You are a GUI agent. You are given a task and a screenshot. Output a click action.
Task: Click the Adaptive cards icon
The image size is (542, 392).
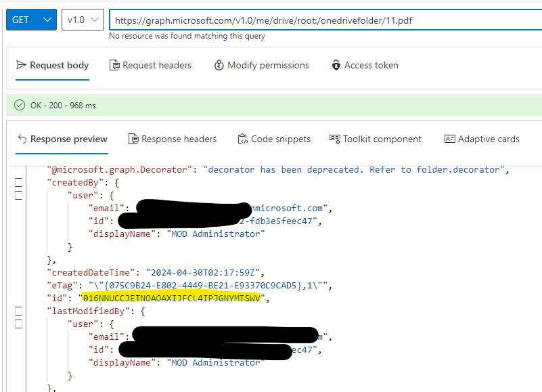(x=449, y=139)
